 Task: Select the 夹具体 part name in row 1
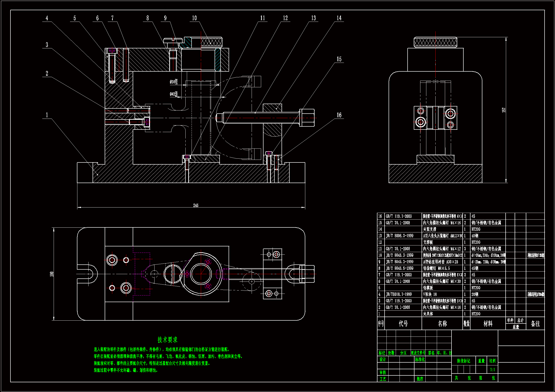coord(428,314)
